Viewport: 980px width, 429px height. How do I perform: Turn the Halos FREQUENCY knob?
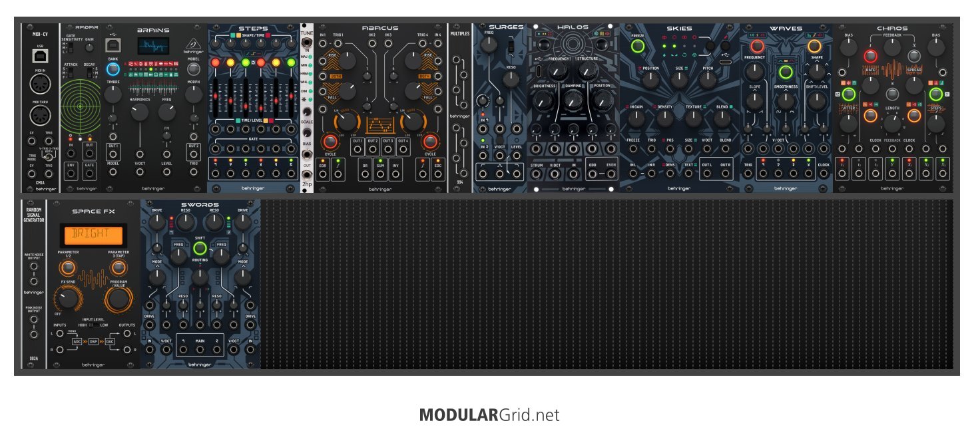click(559, 72)
